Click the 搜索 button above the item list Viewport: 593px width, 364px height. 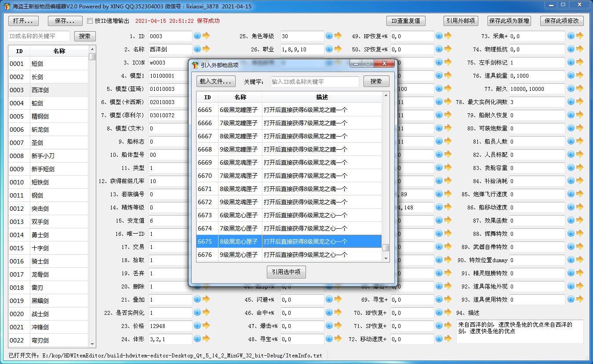[x=85, y=36]
